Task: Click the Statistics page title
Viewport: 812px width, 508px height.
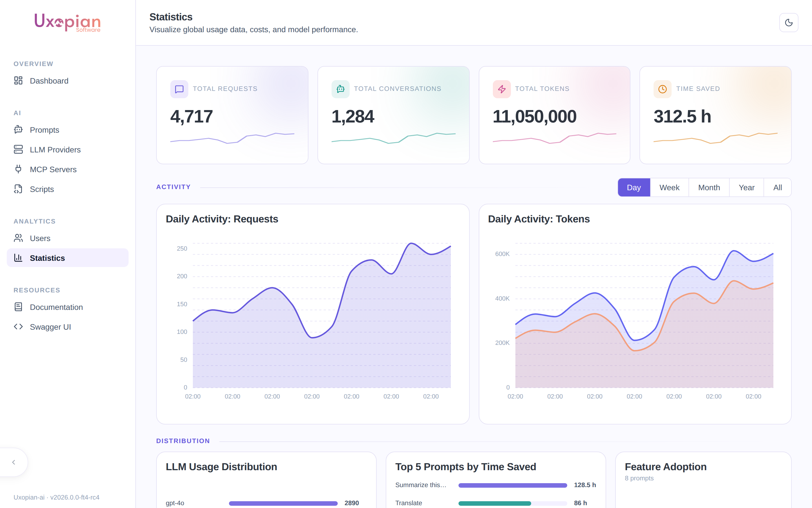Action: click(171, 17)
